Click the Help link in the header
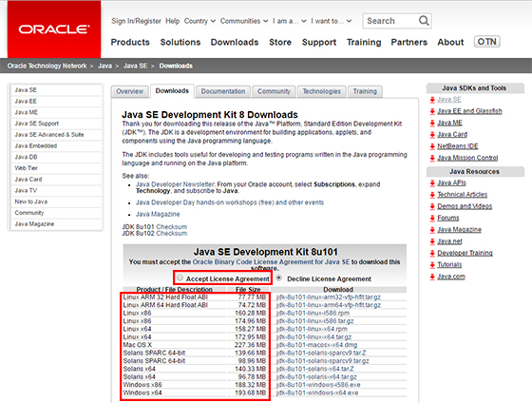 click(172, 21)
